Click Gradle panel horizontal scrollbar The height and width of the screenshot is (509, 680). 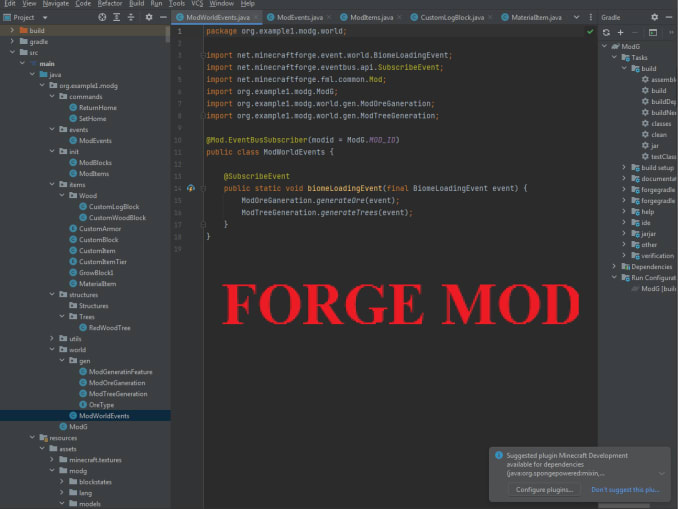tap(624, 506)
